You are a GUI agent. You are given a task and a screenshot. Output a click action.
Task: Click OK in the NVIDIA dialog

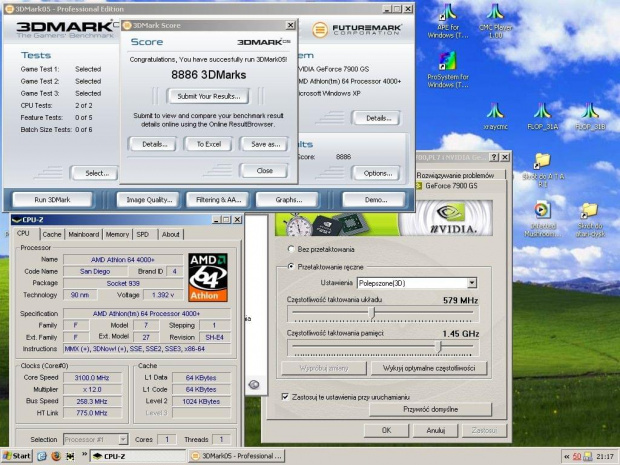tap(386, 430)
